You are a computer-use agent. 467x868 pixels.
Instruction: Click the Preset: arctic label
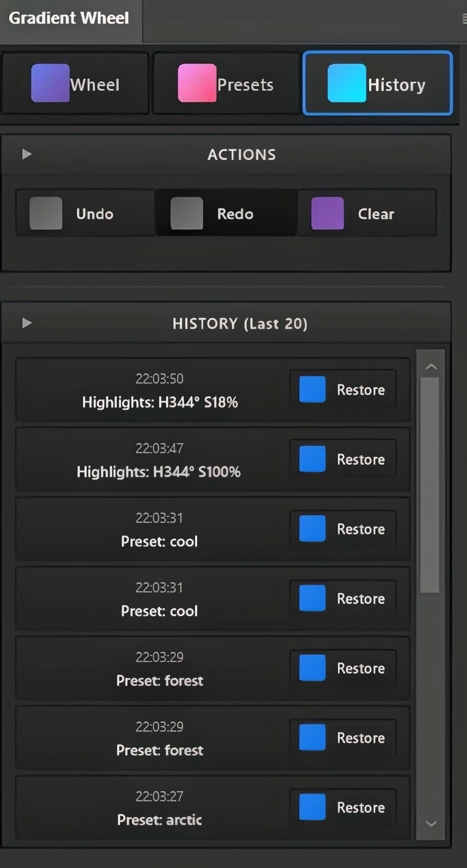click(x=159, y=820)
